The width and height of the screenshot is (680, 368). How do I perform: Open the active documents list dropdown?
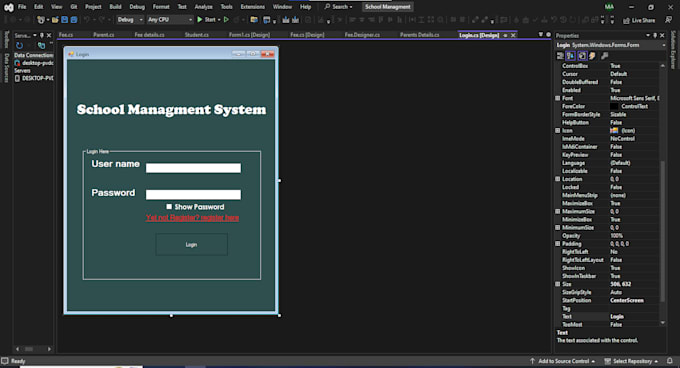541,34
